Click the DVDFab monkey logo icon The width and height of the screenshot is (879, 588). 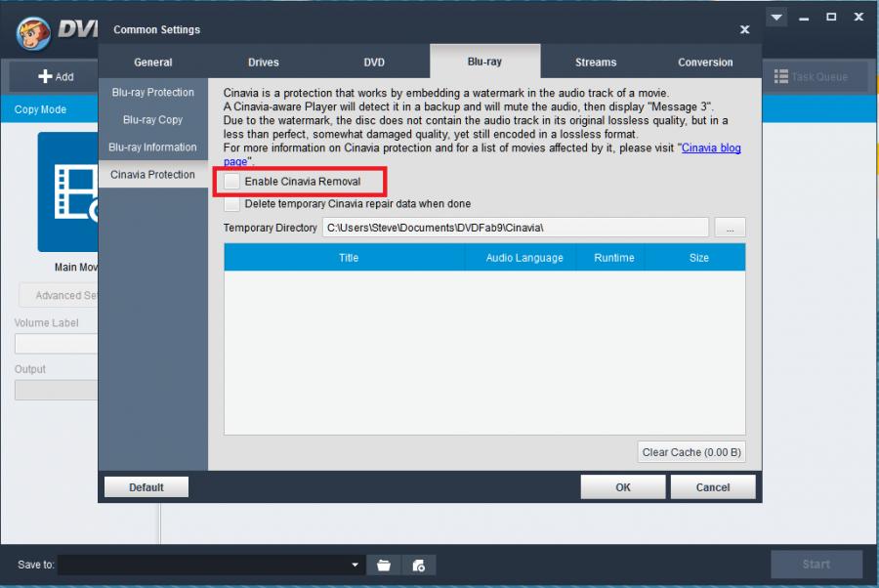33,32
